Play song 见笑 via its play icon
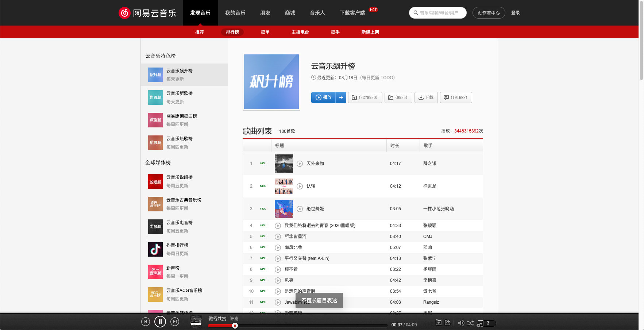The image size is (644, 330). click(x=278, y=280)
